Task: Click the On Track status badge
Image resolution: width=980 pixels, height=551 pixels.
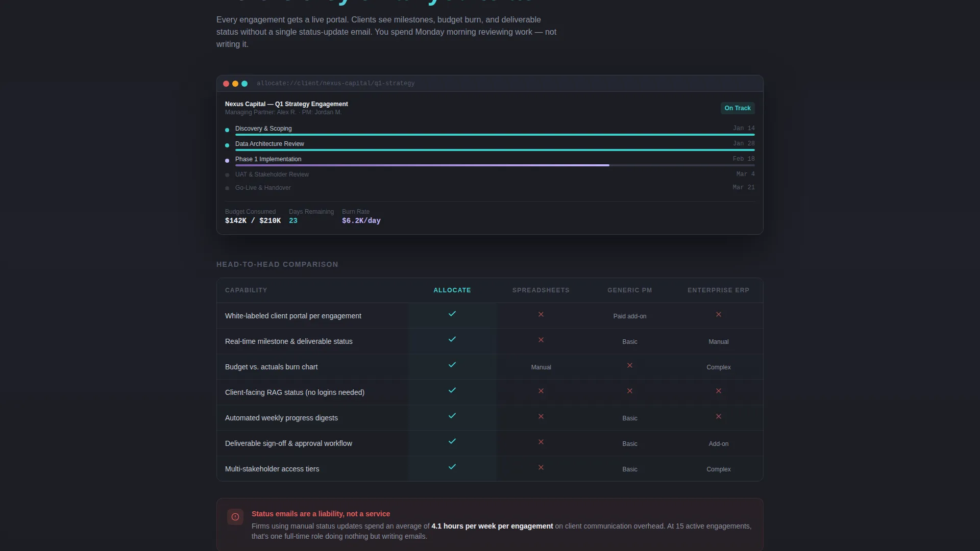Action: tap(738, 108)
